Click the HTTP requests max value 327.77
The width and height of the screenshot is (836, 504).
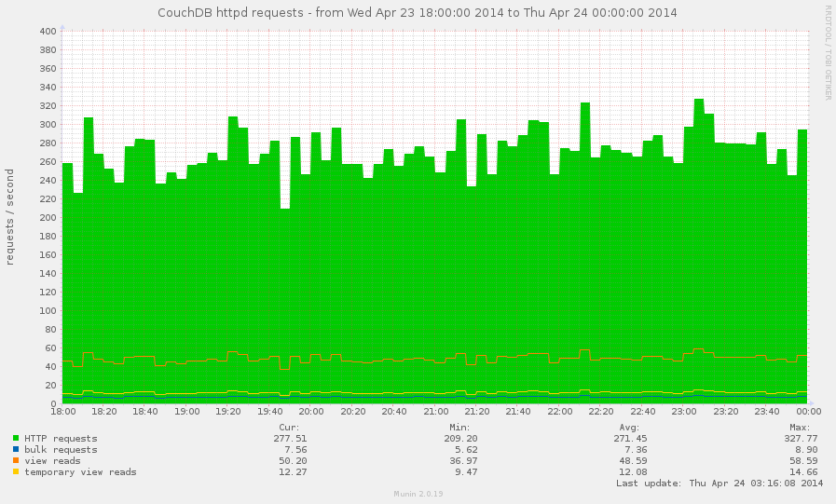coord(801,439)
